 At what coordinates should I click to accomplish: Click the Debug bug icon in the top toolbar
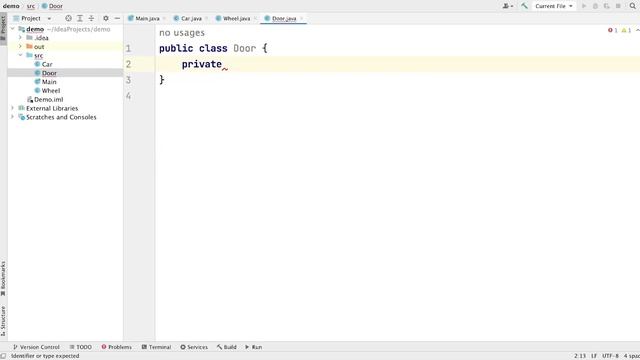(596, 6)
